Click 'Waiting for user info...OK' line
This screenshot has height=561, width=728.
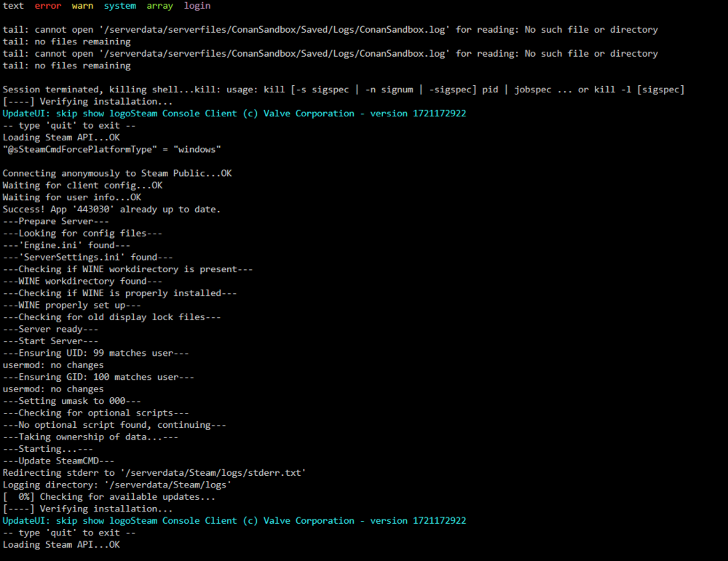click(x=72, y=198)
